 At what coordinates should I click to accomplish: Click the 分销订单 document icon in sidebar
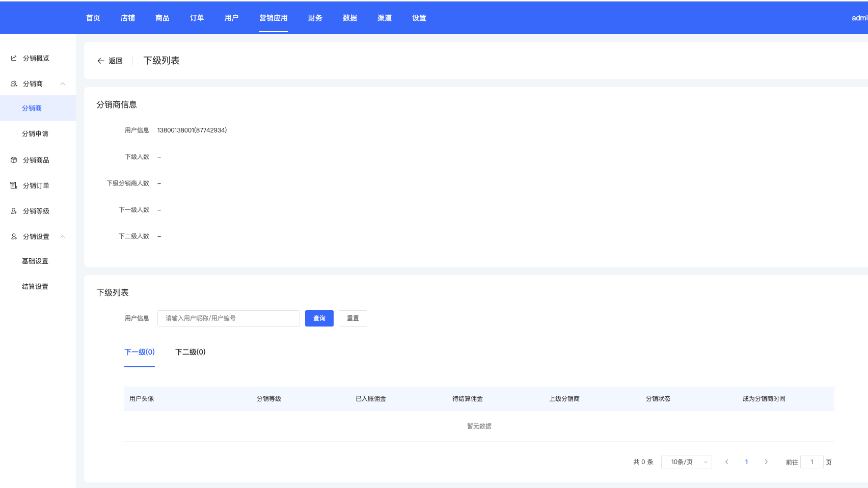point(14,185)
